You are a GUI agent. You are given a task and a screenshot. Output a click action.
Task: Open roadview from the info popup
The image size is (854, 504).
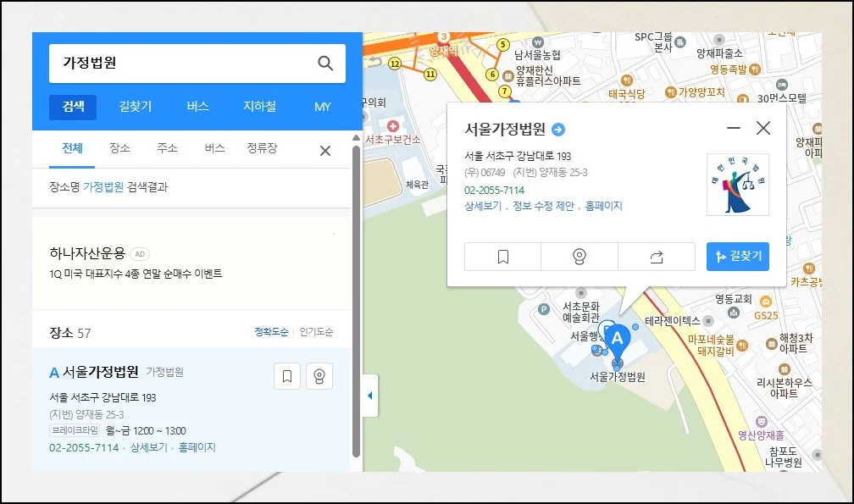(x=579, y=257)
